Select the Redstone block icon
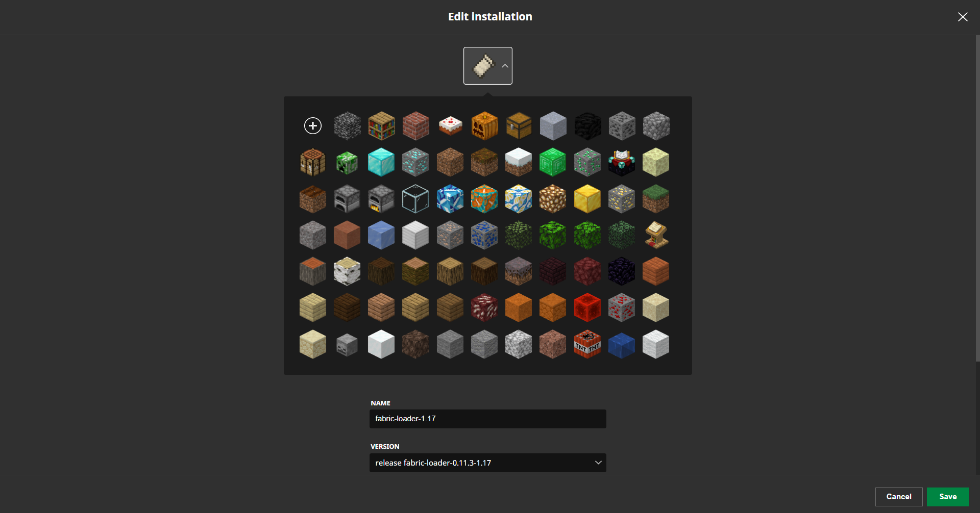The width and height of the screenshot is (980, 513). click(x=587, y=307)
